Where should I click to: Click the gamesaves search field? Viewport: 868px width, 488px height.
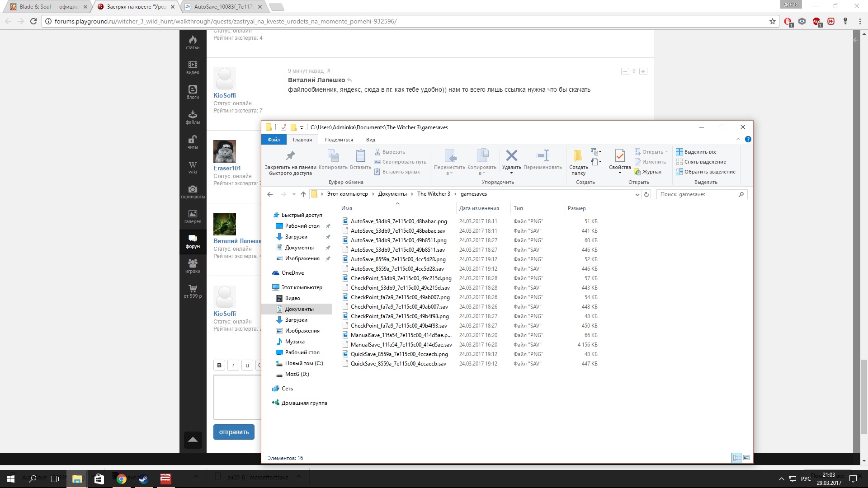pos(702,194)
